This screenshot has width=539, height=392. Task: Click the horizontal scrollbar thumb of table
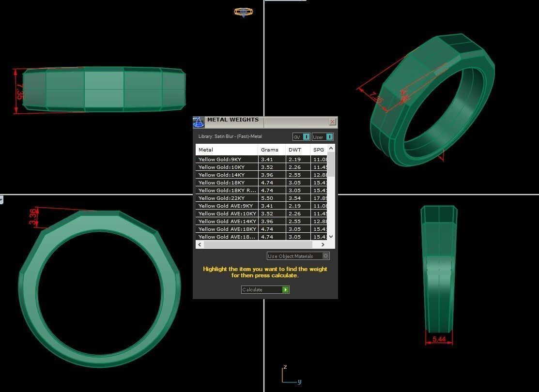(x=258, y=244)
